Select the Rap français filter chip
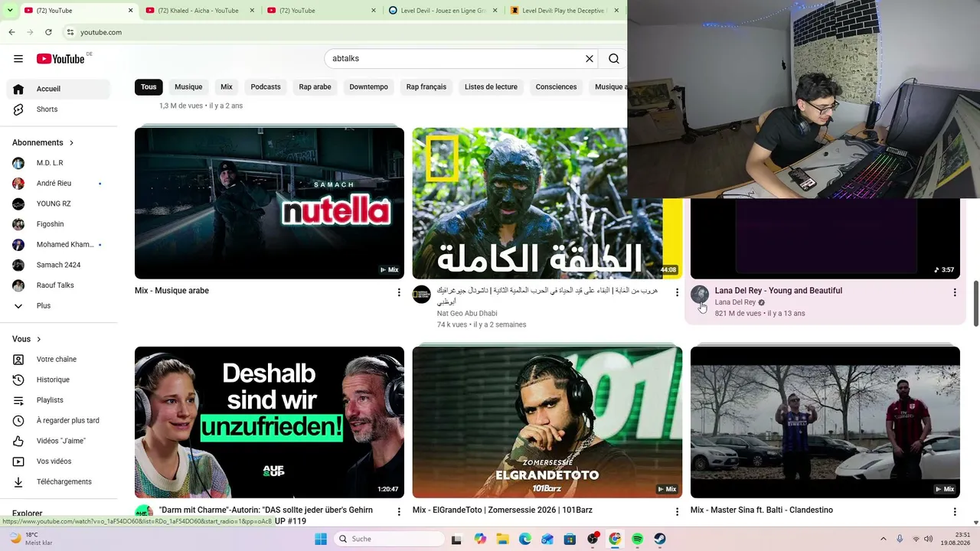Image resolution: width=980 pixels, height=551 pixels. point(426,86)
